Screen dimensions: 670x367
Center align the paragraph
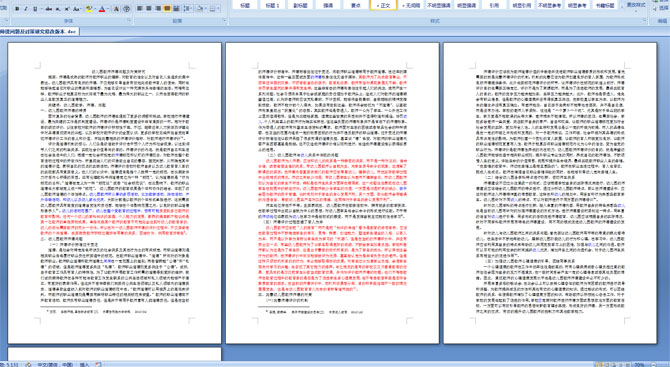tap(149, 9)
